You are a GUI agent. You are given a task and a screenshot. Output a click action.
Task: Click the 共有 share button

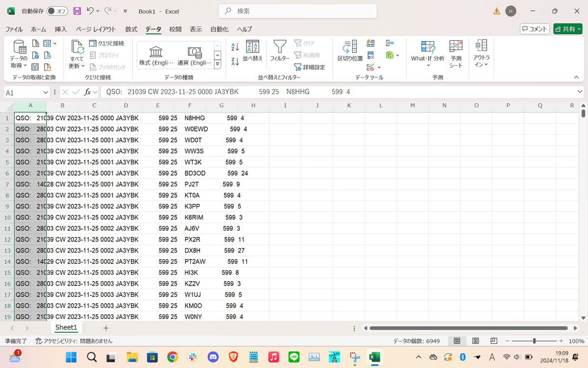[568, 29]
